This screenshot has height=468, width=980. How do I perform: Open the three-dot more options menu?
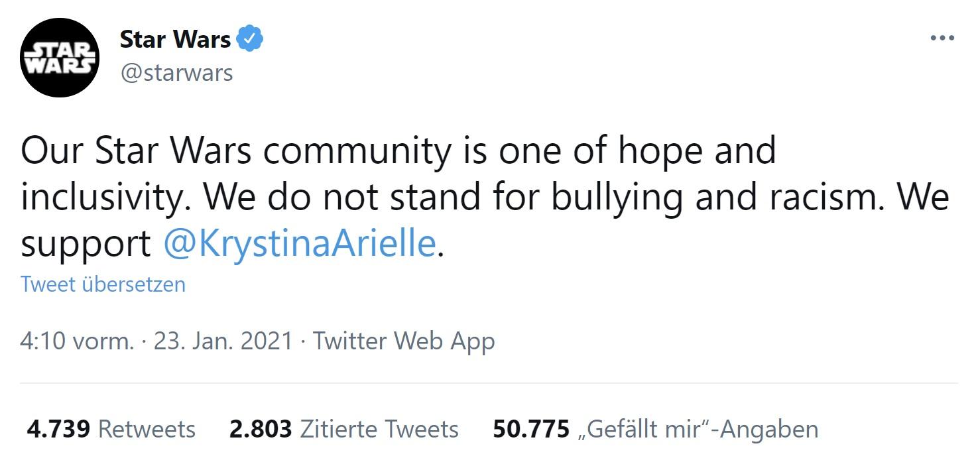(x=942, y=38)
